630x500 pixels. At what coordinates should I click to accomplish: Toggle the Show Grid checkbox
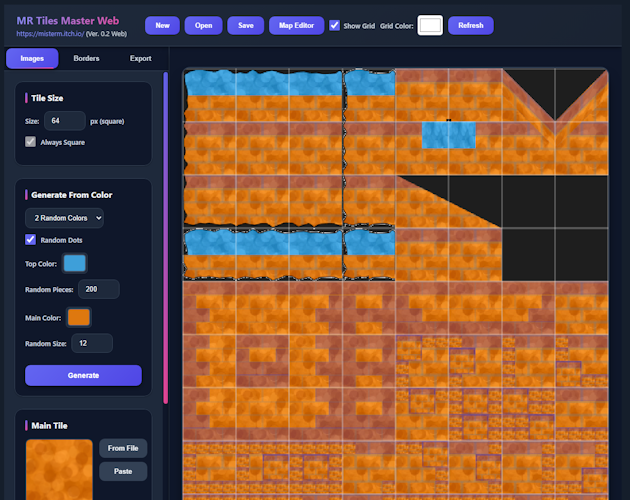(x=334, y=25)
